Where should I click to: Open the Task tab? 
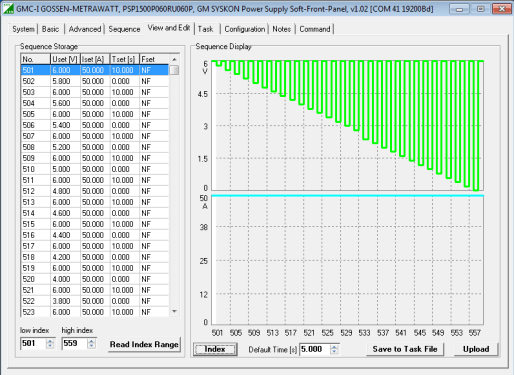tap(205, 29)
